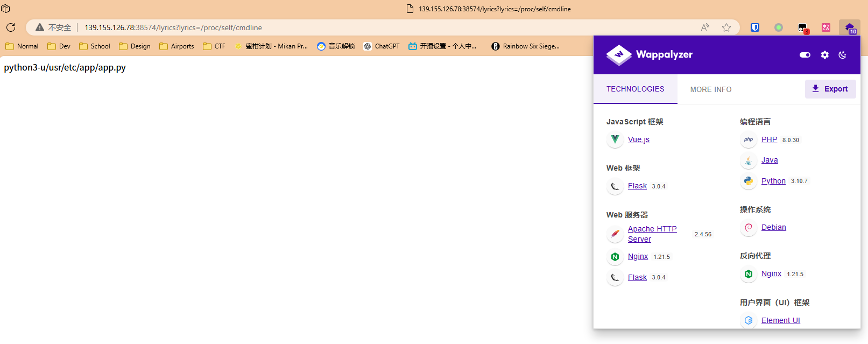Click the Wappalyzer extension icon in toolbar
This screenshot has width=868, height=344.
click(849, 27)
